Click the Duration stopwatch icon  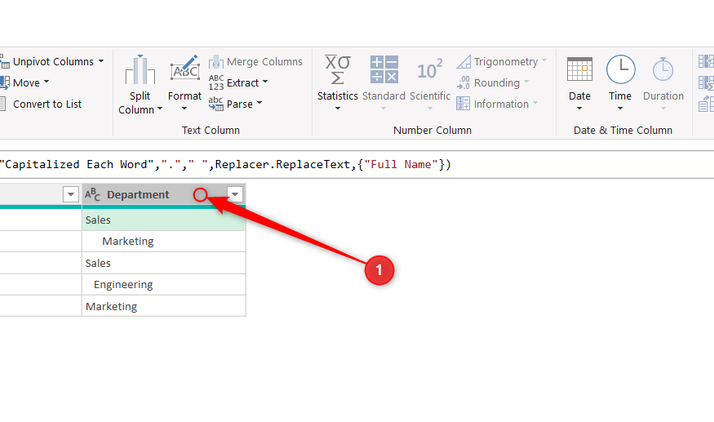click(663, 69)
